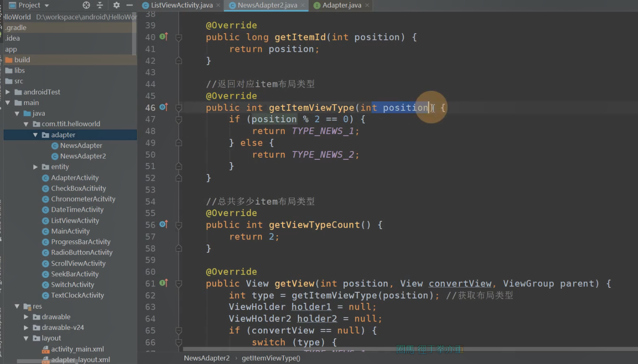The image size is (638, 364).
Task: Click the override gutter icon on line 56
Action: [163, 225]
